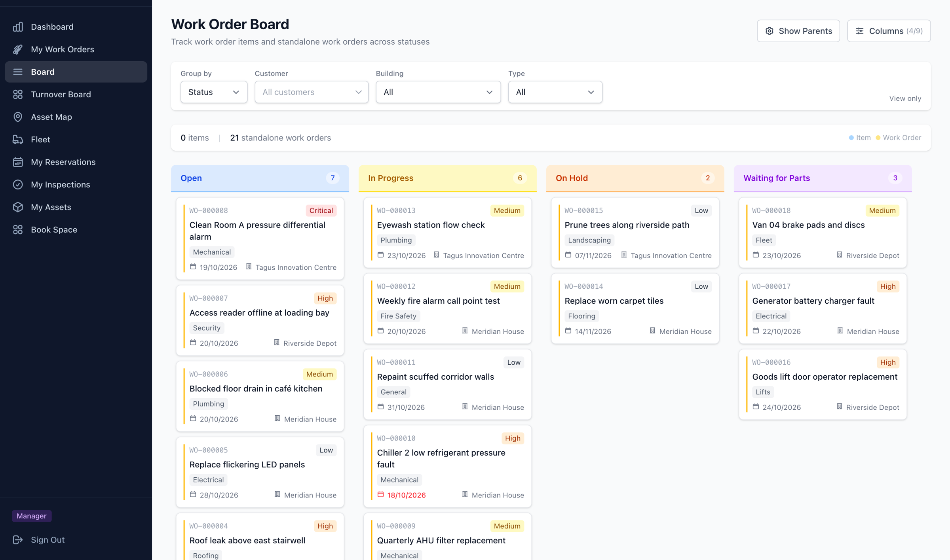Open Blocked floor drain in café kitchen
950x560 pixels.
click(260, 396)
